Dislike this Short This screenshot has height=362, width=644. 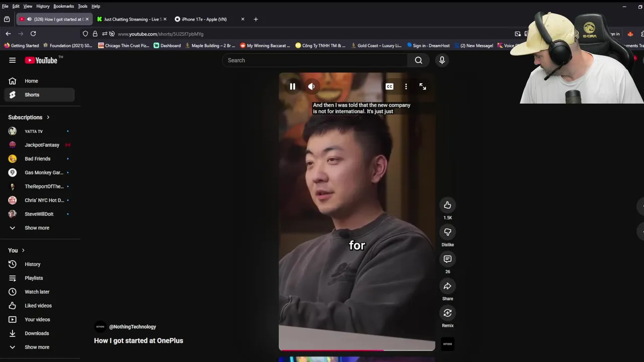coord(447,232)
